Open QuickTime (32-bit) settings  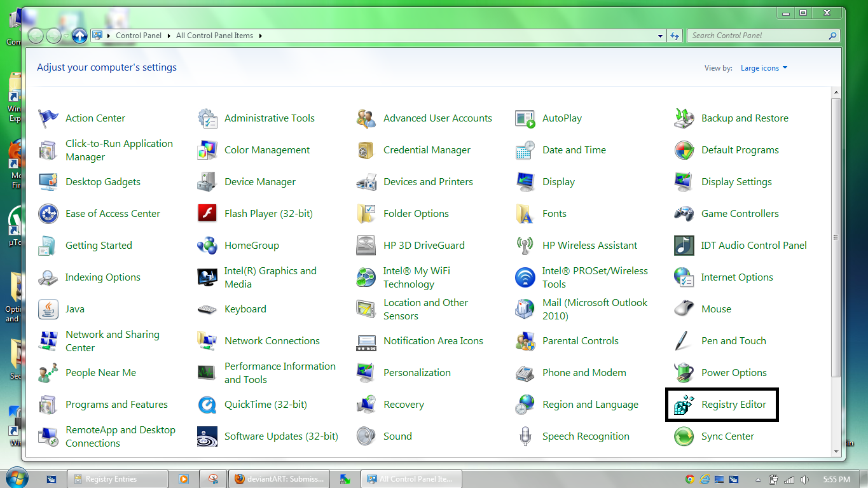pos(265,404)
